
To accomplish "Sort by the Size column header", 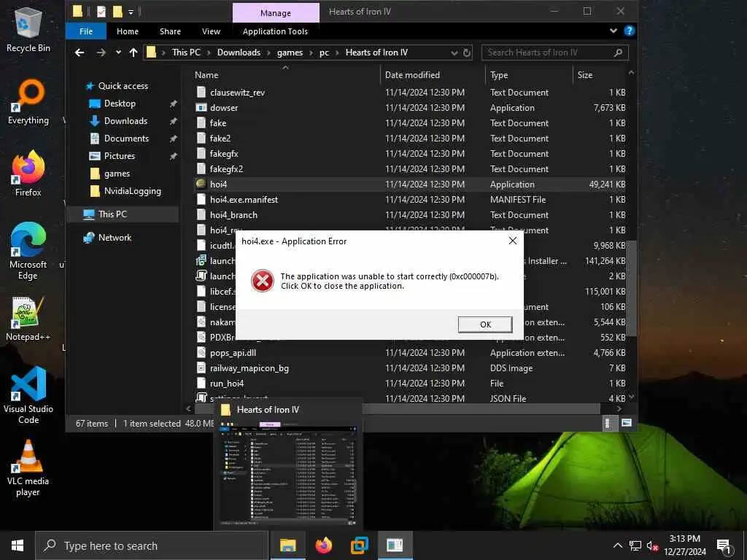I will [600, 75].
